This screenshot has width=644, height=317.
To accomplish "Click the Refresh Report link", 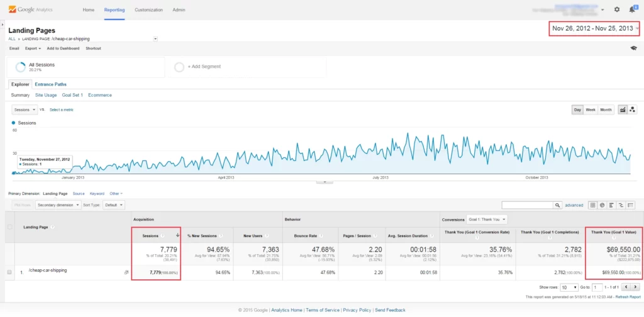I will point(627,297).
